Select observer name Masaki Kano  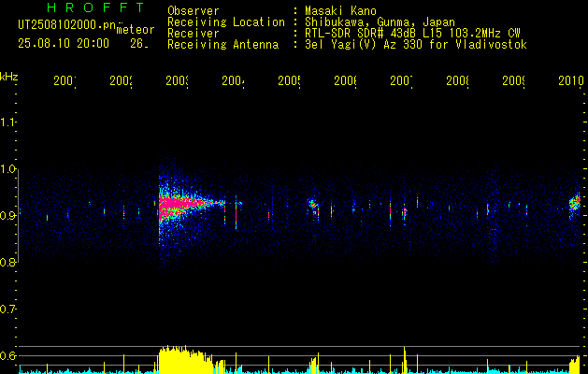(x=340, y=10)
